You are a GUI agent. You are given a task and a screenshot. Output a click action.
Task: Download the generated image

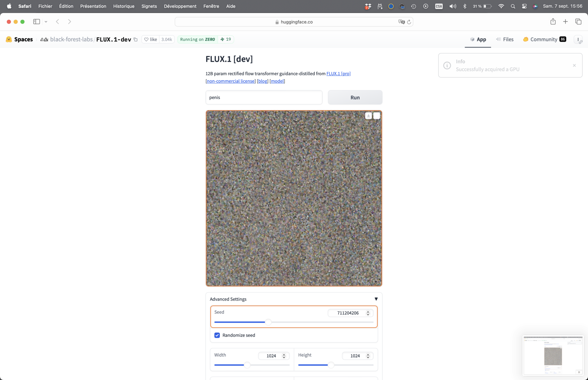coord(368,116)
